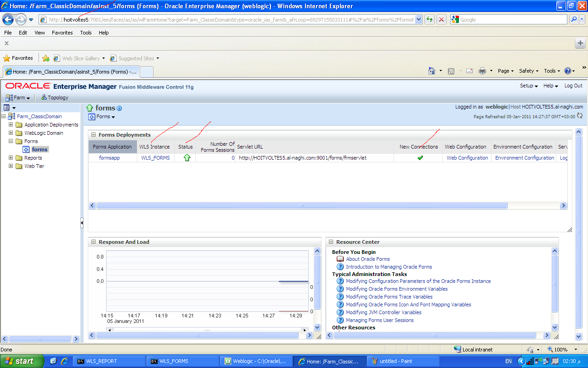Screen dimensions: 588x368
Task: Collapse the Resource Center panel
Action: coord(331,242)
